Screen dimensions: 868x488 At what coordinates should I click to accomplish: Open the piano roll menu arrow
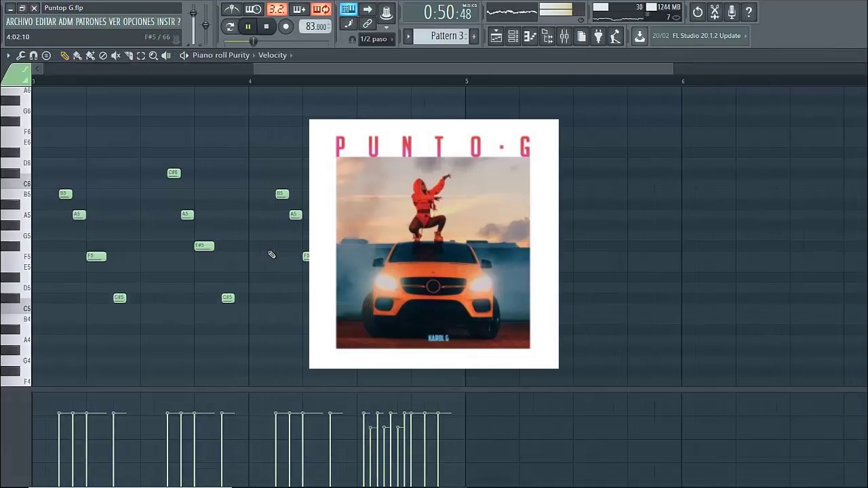coord(8,56)
